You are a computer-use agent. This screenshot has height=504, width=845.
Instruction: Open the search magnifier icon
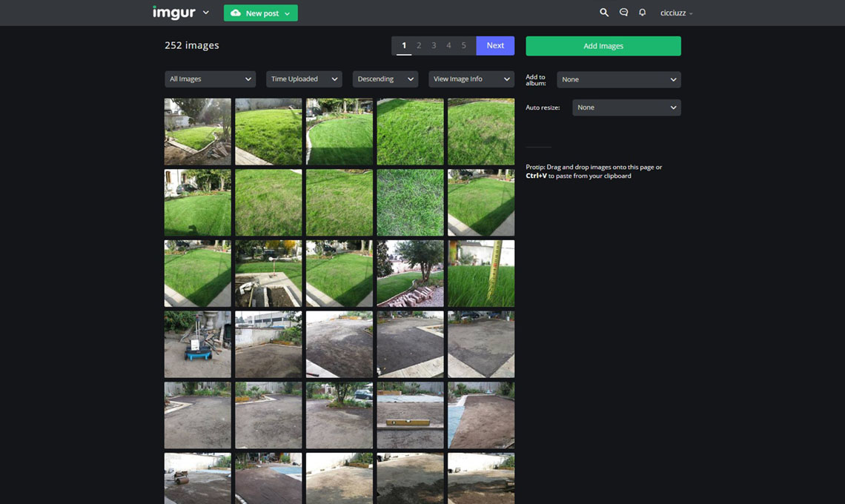[x=604, y=13]
